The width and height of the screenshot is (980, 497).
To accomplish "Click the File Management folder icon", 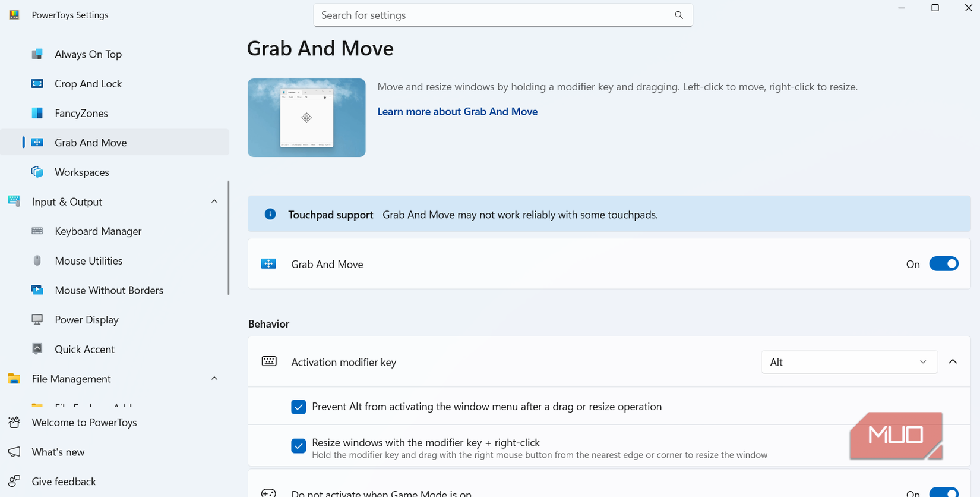I will pos(14,379).
